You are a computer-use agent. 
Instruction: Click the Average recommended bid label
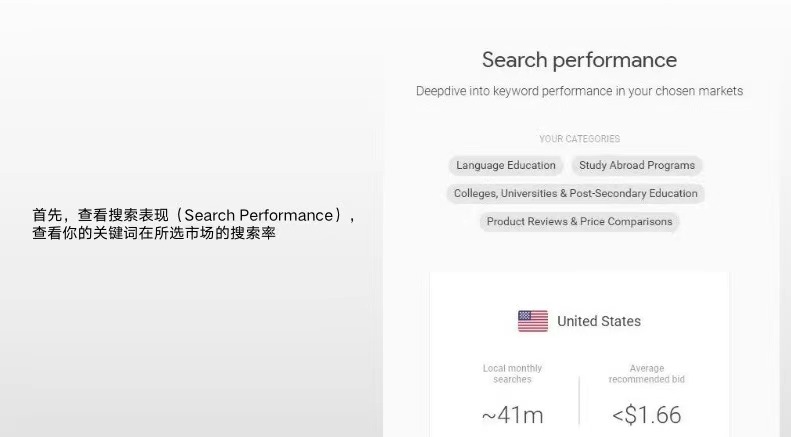tap(646, 374)
